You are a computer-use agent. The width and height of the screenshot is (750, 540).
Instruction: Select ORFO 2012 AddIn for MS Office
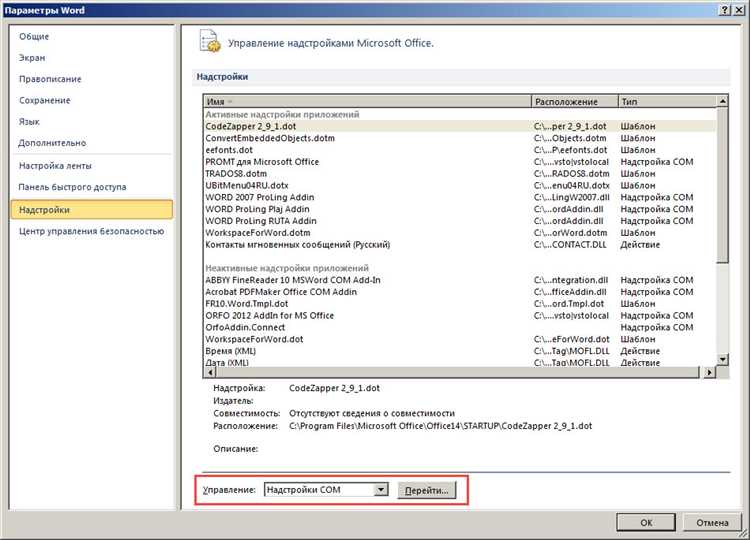(x=460, y=316)
